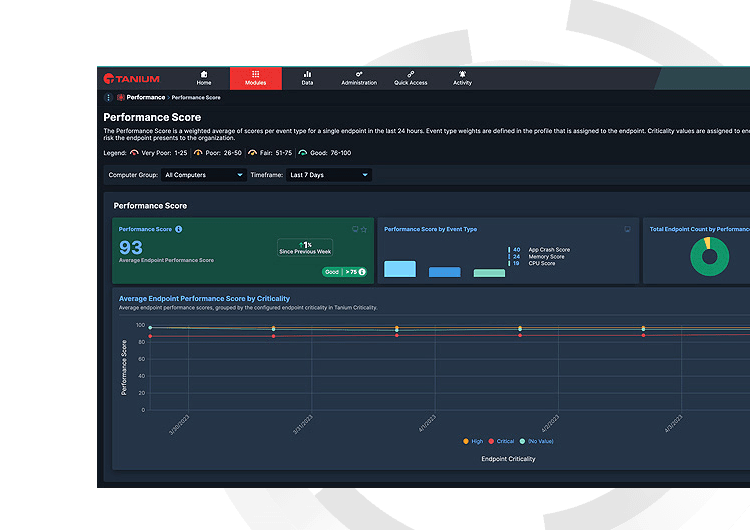
Task: Open the Activity menu
Action: (462, 78)
